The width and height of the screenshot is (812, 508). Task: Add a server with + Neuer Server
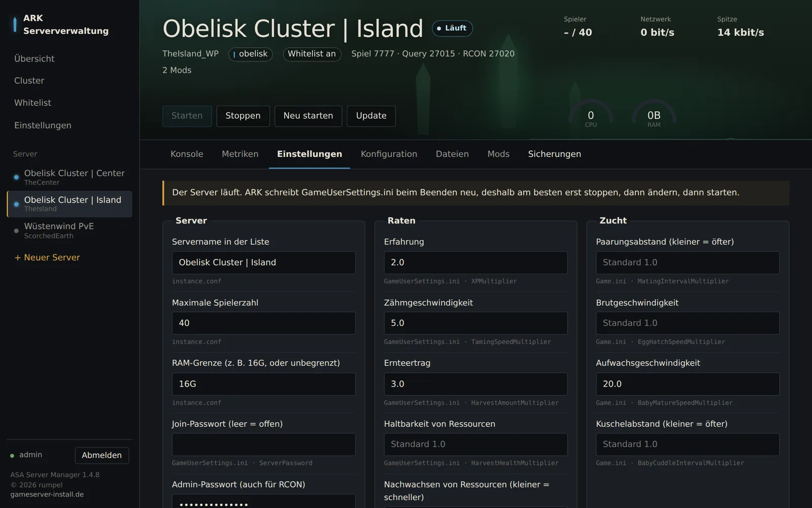(47, 258)
